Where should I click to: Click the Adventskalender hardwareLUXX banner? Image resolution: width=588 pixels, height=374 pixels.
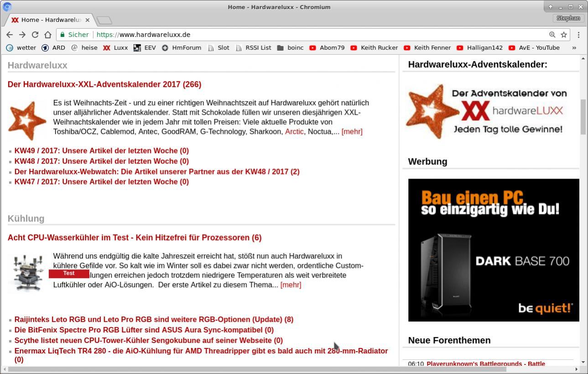click(488, 111)
